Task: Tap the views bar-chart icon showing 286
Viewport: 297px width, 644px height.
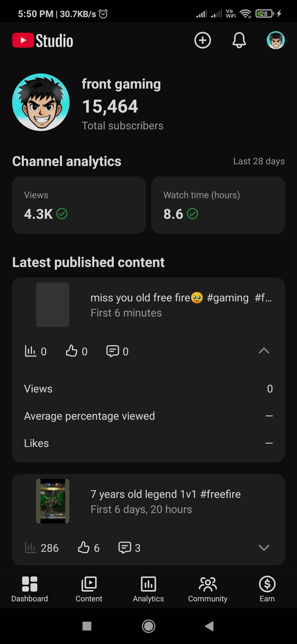Action: pyautogui.click(x=30, y=547)
